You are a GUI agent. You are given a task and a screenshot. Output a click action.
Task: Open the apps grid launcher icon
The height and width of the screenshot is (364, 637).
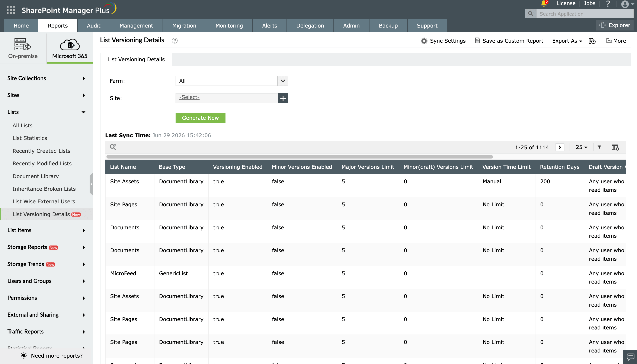click(x=11, y=10)
